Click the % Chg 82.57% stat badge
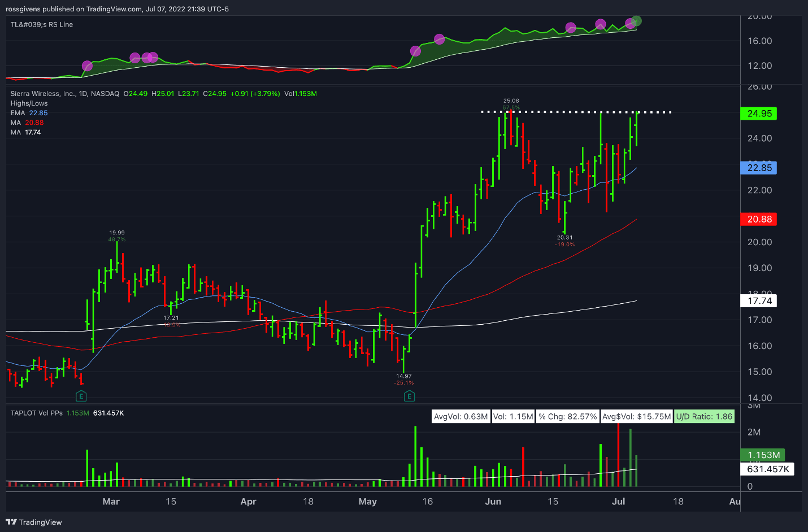 tap(568, 416)
